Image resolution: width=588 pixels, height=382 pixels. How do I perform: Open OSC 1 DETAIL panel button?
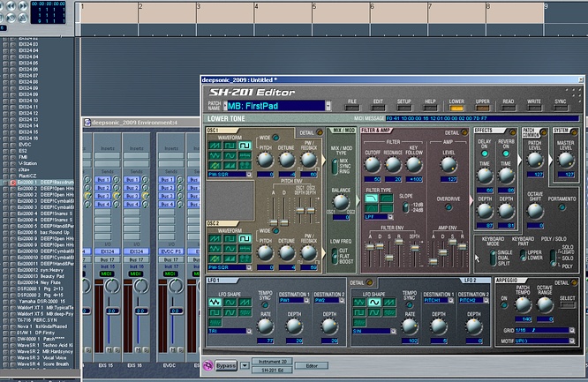(319, 132)
